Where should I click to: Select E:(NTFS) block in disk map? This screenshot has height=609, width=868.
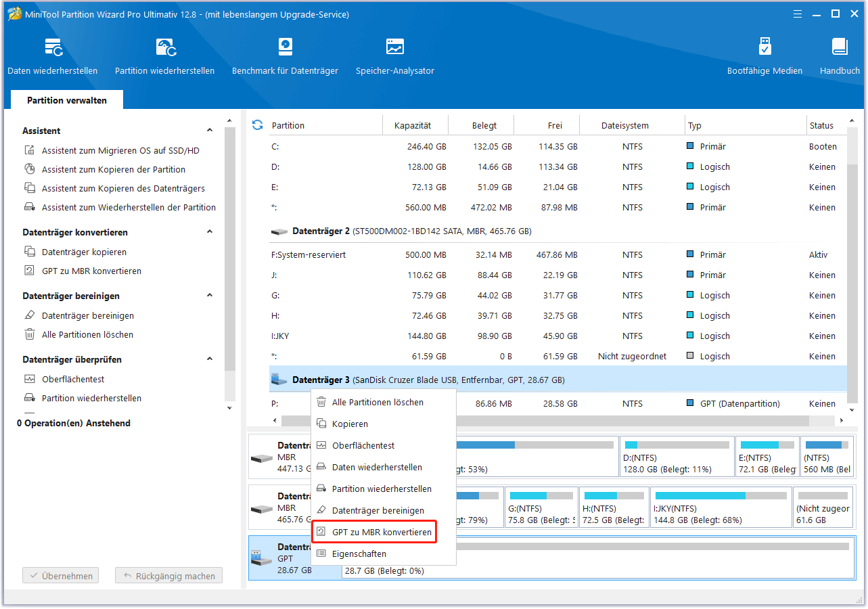coord(767,457)
